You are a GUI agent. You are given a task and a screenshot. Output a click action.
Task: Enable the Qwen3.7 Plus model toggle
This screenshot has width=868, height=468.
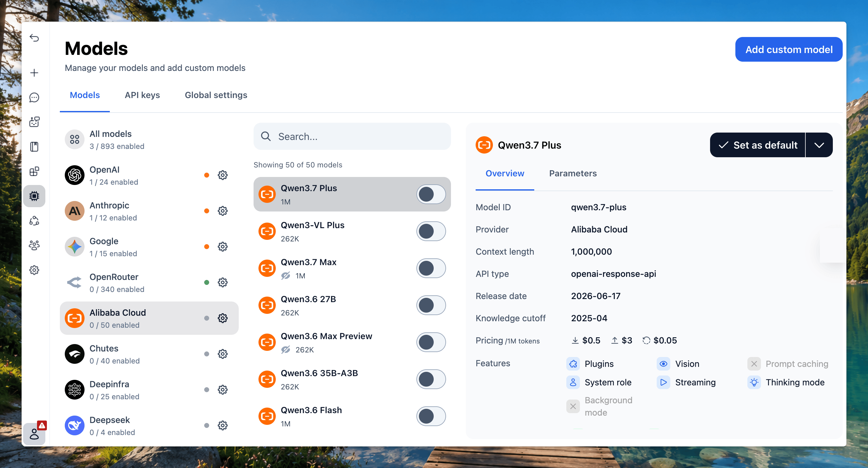click(431, 194)
